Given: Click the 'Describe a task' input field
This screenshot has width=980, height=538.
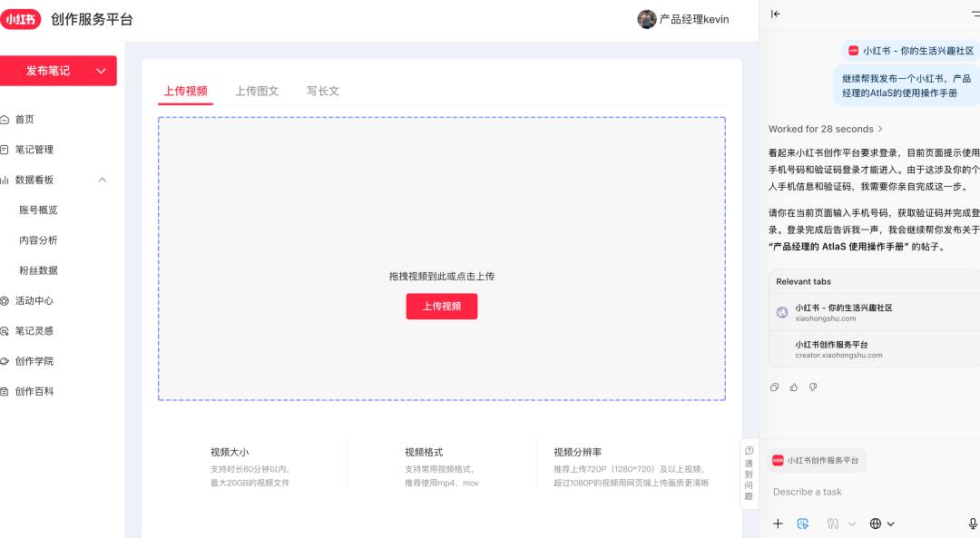Looking at the screenshot, I should (x=862, y=492).
